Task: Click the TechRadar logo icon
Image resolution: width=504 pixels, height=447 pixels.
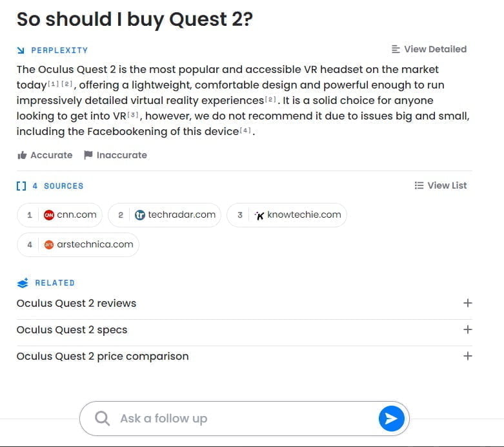Action: [x=140, y=215]
